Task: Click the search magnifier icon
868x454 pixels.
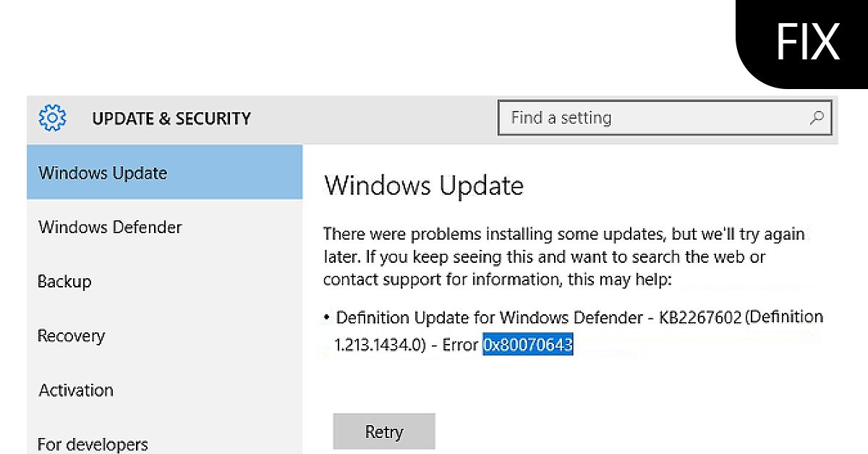Action: (817, 117)
